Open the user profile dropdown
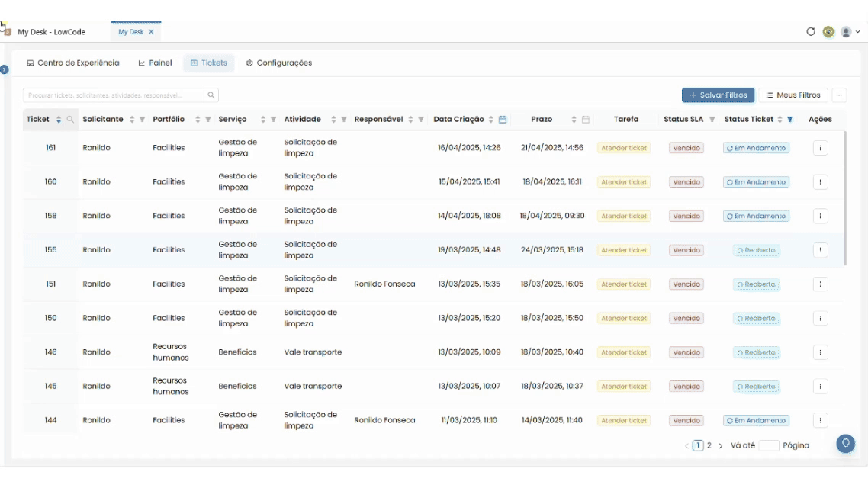 click(x=850, y=32)
